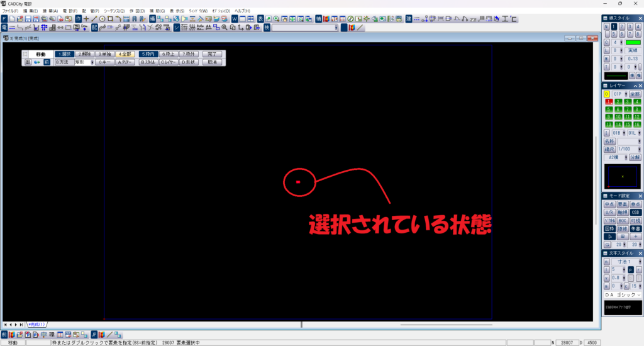Open the DAゴシック font dropdown
644x346 pixels.
623,295
